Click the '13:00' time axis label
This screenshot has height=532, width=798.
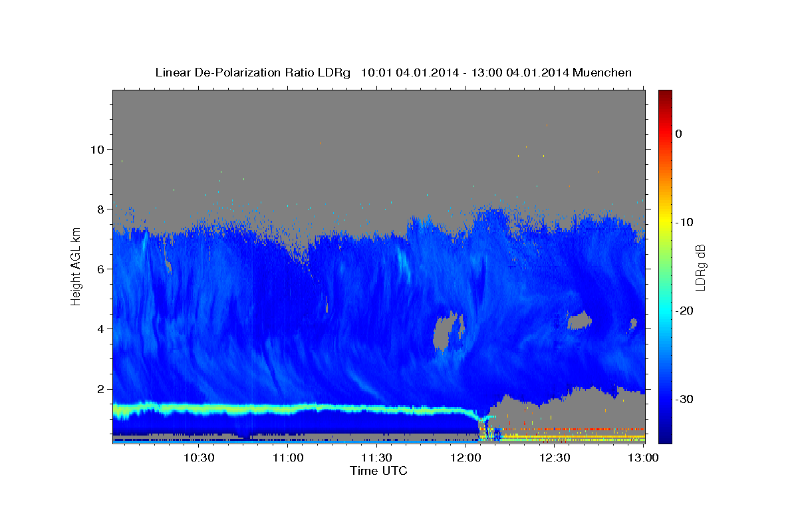(644, 458)
